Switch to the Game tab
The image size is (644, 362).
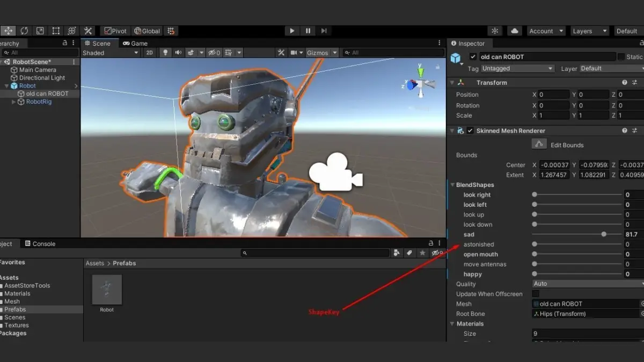click(x=135, y=44)
